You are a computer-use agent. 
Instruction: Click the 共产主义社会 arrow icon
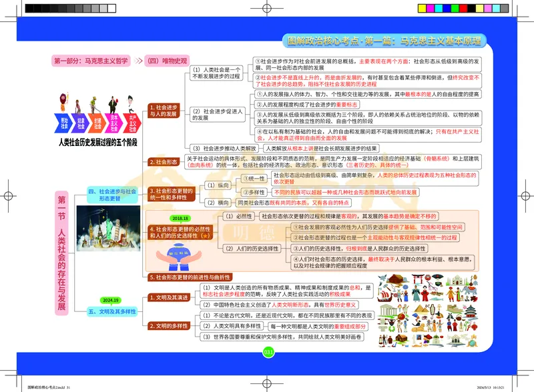(132, 123)
